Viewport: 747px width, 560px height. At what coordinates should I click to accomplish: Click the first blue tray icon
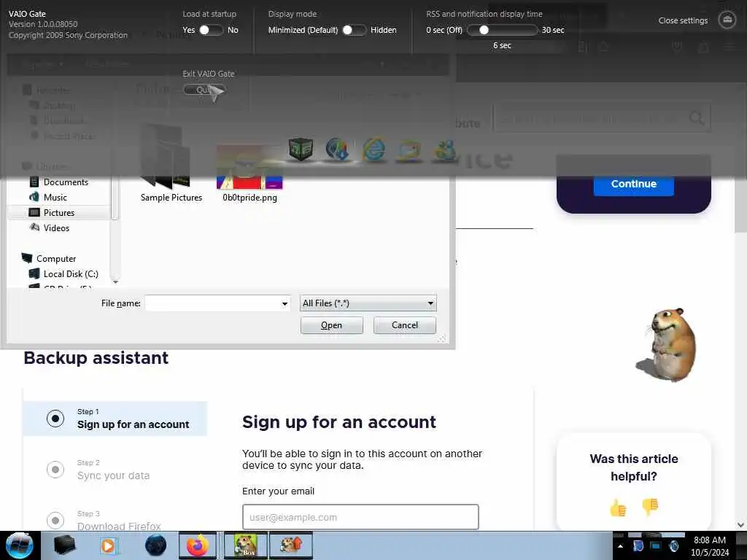click(x=638, y=545)
